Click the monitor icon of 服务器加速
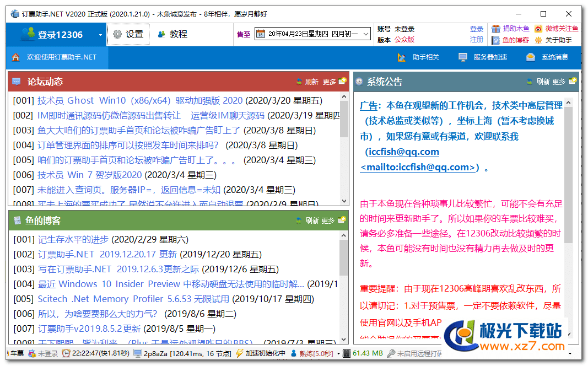Image resolution: width=588 pixels, height=366 pixels. (x=463, y=57)
